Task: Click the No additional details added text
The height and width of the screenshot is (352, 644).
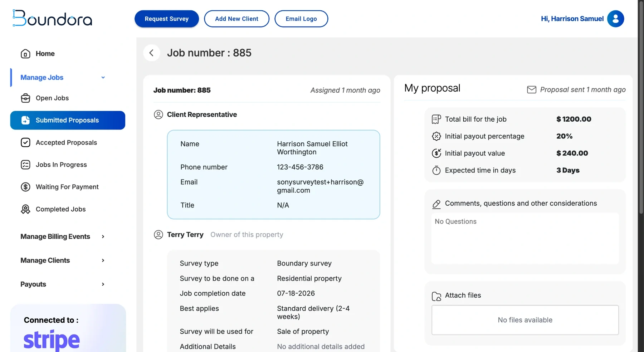Action: (321, 347)
